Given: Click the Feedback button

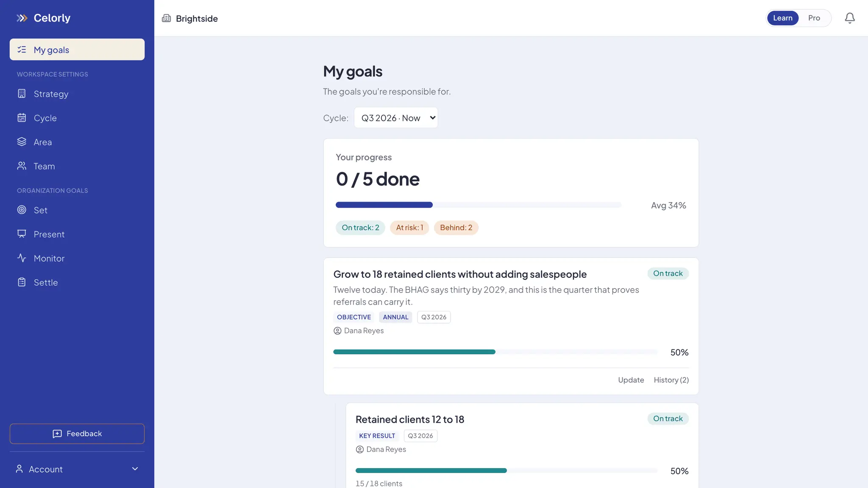Looking at the screenshot, I should coord(77,434).
